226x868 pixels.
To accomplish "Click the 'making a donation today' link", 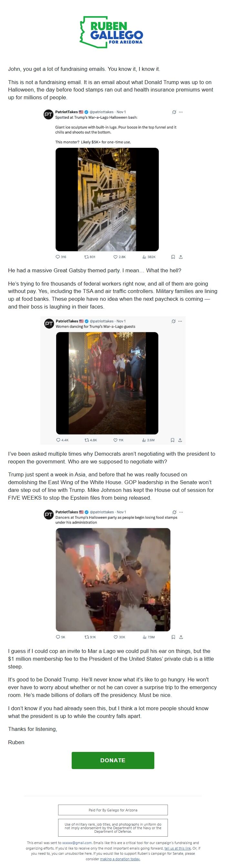I will pos(120,859).
